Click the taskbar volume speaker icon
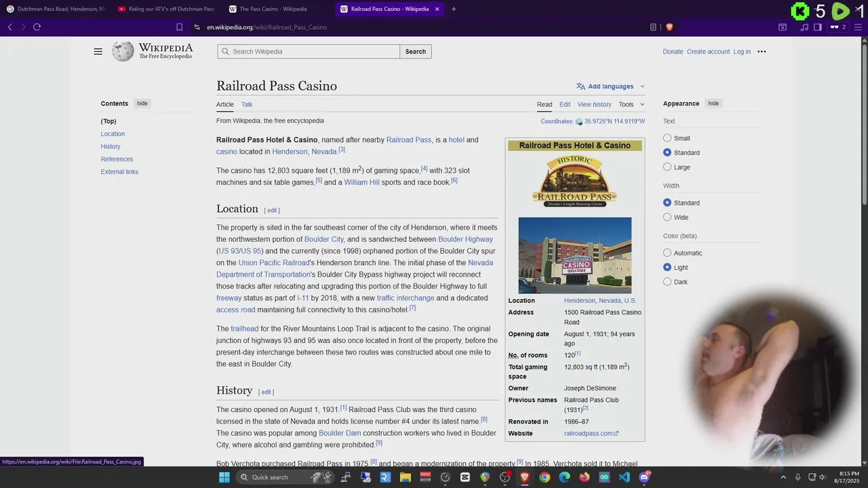 (x=822, y=477)
